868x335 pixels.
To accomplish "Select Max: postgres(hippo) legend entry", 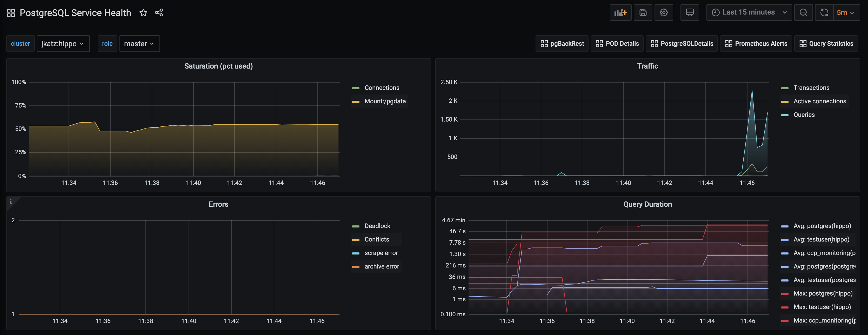I will coord(823,293).
